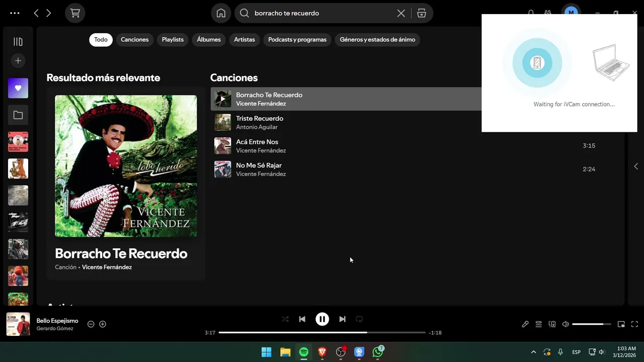644x362 pixels.
Task: Open Vicente Fernández link under top result
Action: [x=107, y=267]
